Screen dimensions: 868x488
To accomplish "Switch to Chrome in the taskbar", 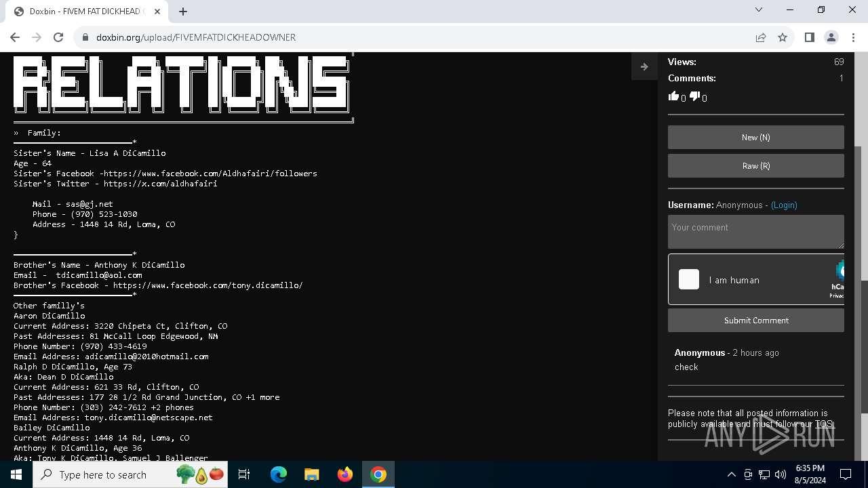I will pyautogui.click(x=378, y=474).
